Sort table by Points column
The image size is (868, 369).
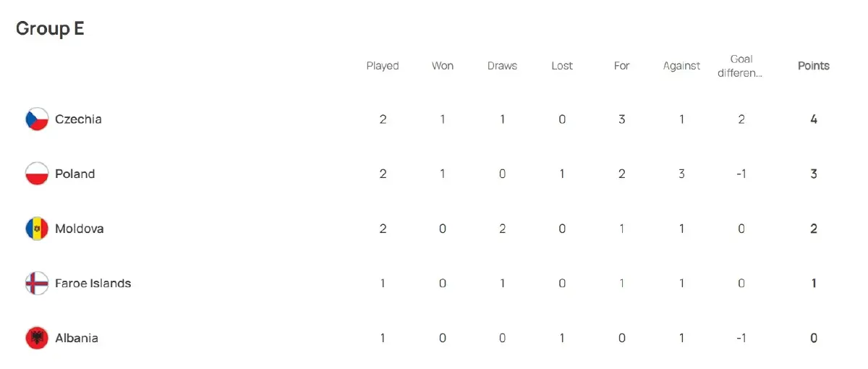814,66
